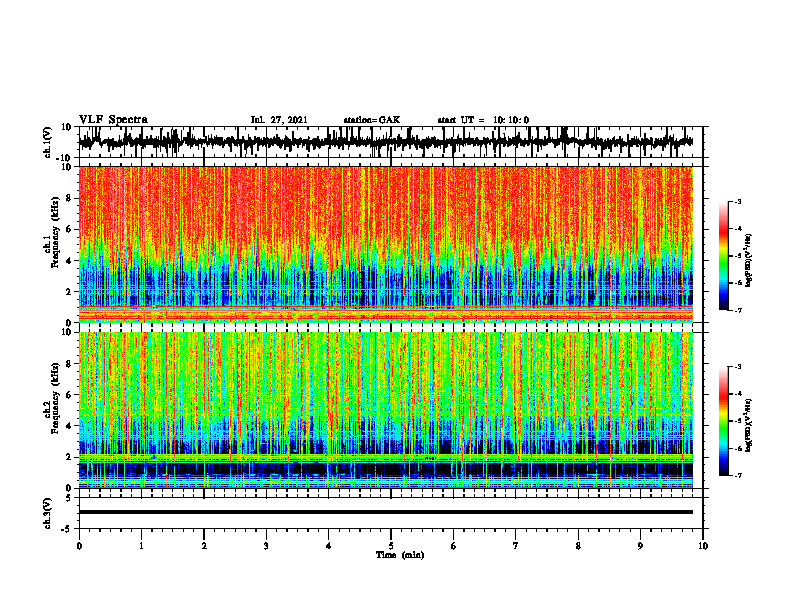Click time-axis tick label '7'

pyautogui.click(x=516, y=546)
